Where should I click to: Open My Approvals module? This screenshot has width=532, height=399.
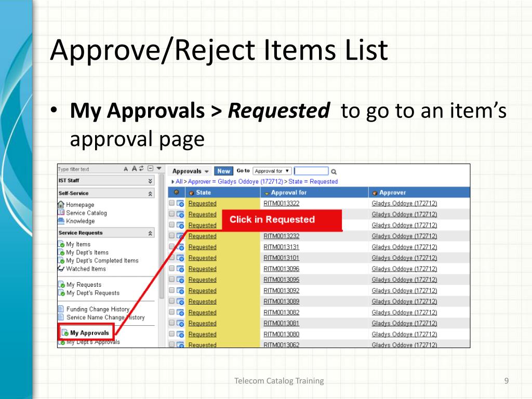(89, 333)
